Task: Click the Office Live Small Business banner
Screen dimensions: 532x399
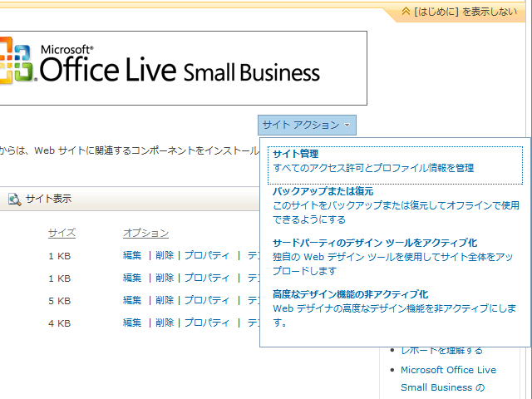Action: (x=183, y=68)
